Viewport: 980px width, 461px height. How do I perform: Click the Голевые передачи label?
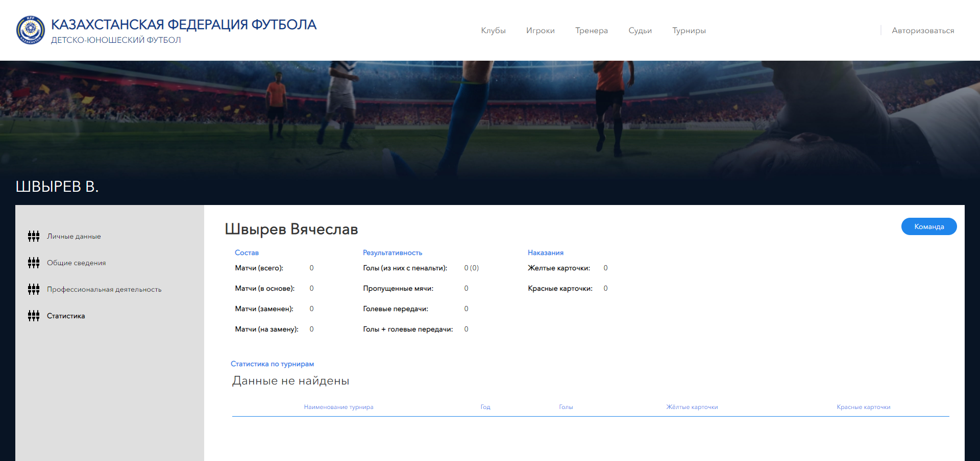point(396,309)
